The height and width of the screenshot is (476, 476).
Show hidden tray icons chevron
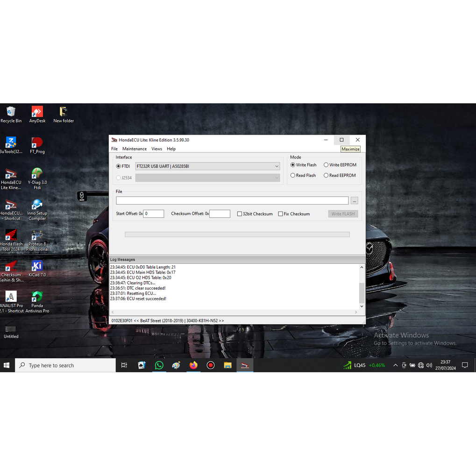(395, 365)
